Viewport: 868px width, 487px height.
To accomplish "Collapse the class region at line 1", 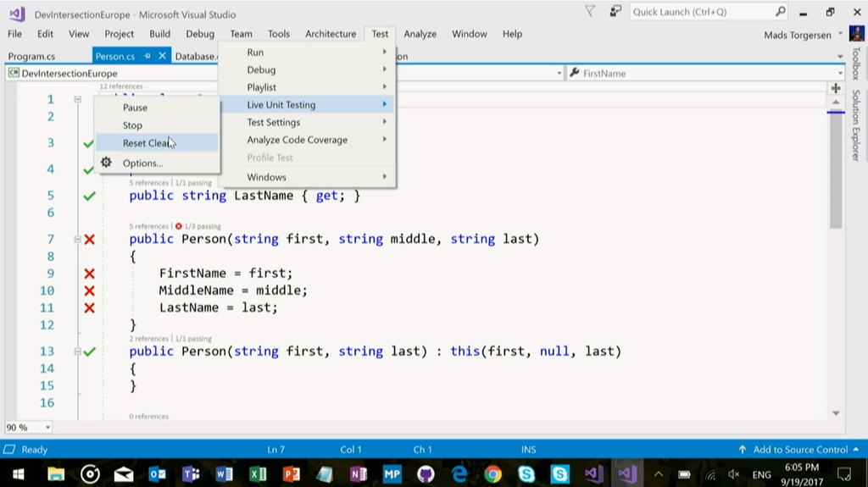I will click(x=77, y=99).
